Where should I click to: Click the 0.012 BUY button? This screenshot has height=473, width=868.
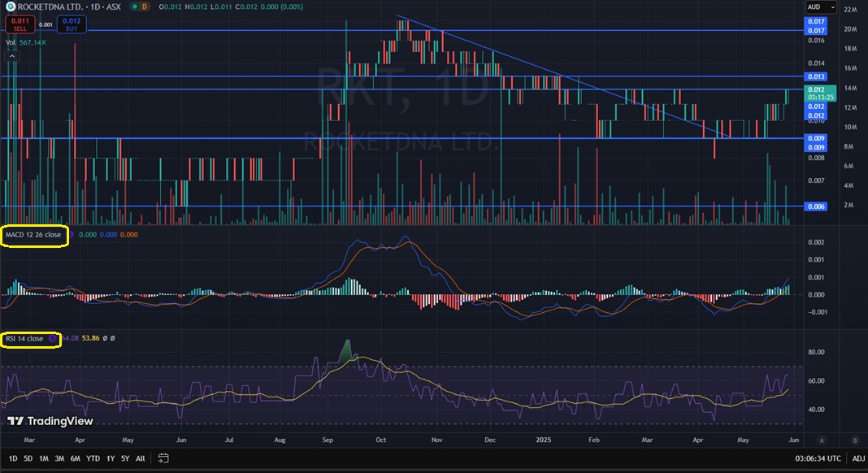coord(72,24)
